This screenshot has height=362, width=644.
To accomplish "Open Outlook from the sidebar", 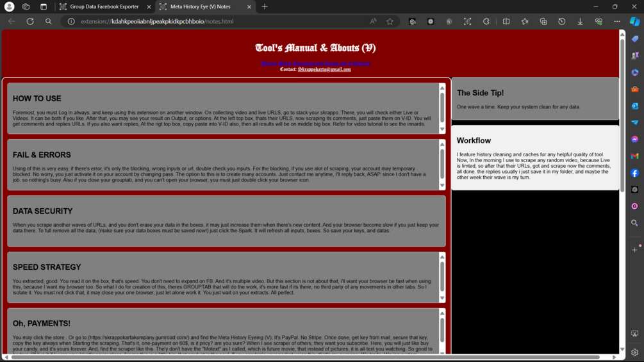I will click(x=634, y=106).
